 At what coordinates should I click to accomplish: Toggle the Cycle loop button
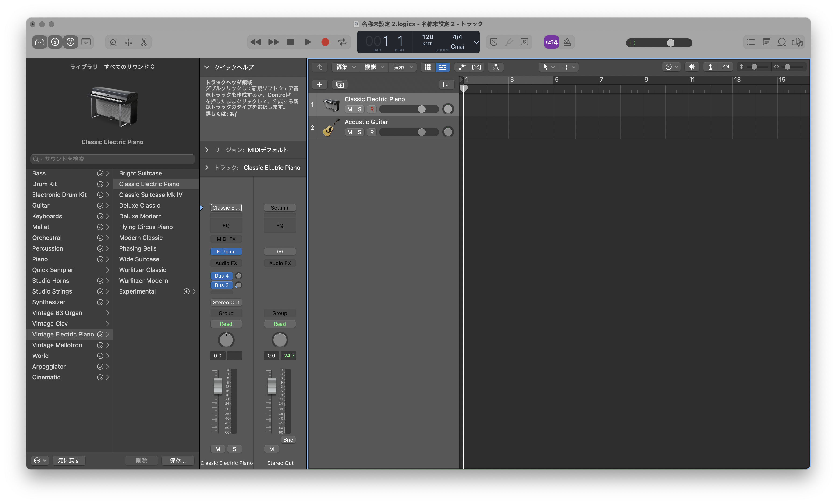[x=342, y=42]
